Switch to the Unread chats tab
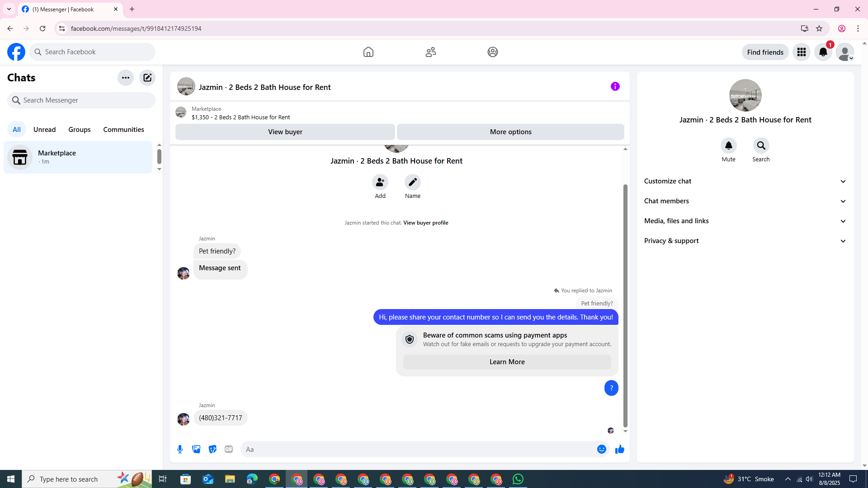Viewport: 868px width, 488px height. pos(44,130)
